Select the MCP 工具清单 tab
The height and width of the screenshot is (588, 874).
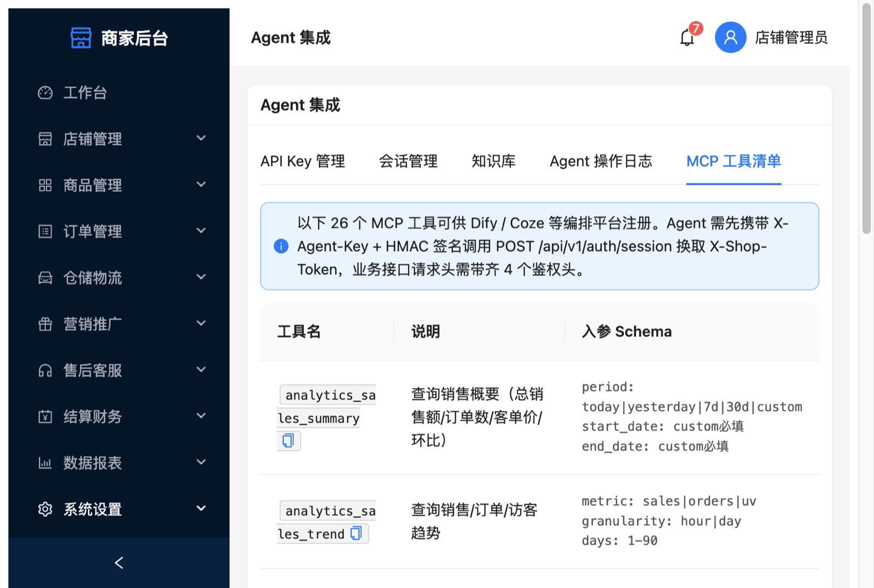(734, 161)
